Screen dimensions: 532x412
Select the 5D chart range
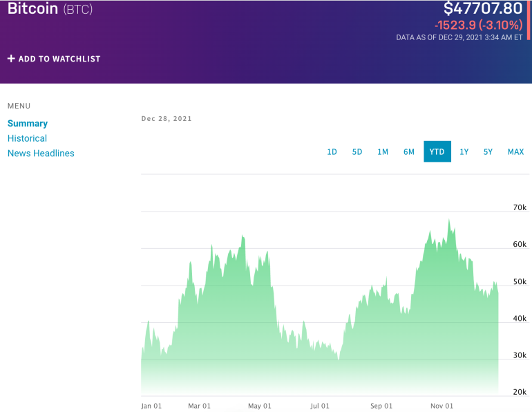[x=357, y=151]
